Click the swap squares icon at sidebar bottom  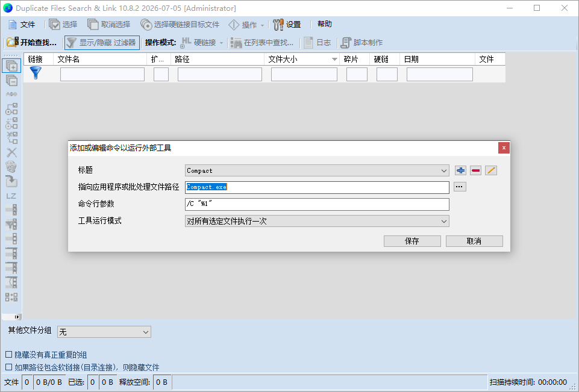click(11, 297)
